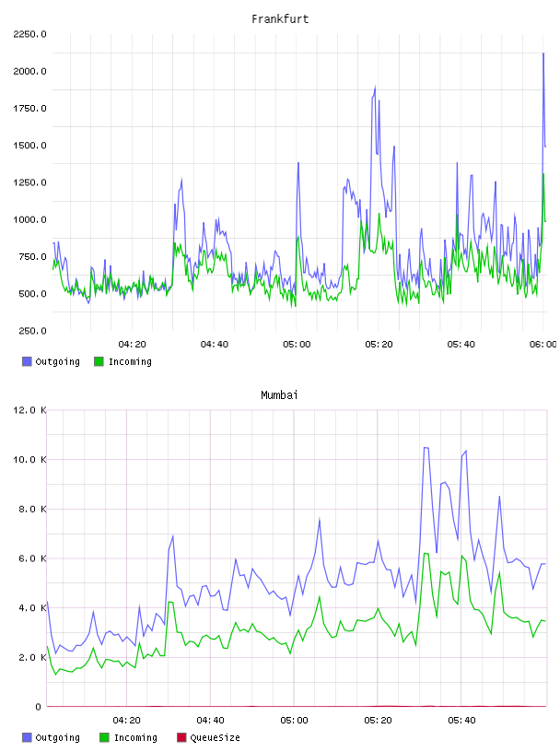Click Frankfurt x-axis time 05:00

pyautogui.click(x=297, y=345)
